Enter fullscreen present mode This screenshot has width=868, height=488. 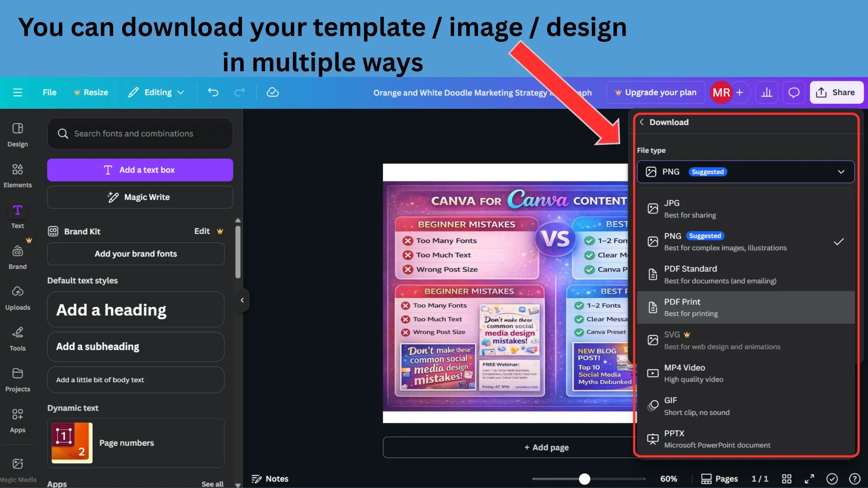pyautogui.click(x=809, y=479)
